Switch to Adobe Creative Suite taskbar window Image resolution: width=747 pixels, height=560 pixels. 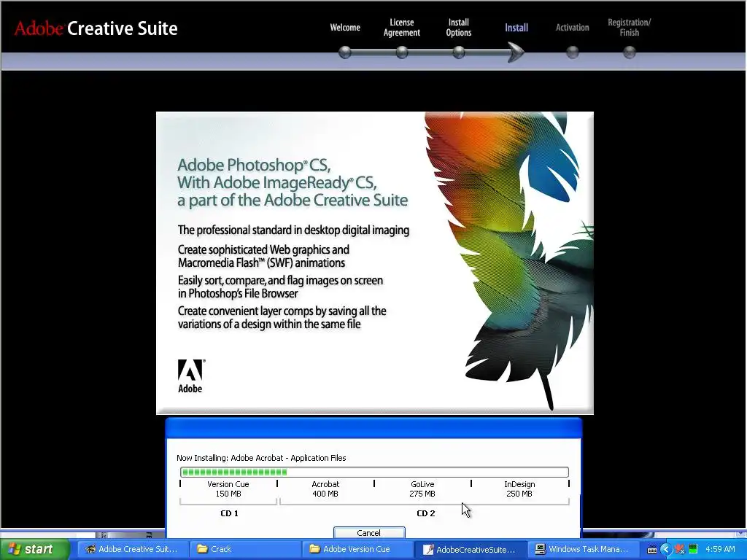pos(132,549)
